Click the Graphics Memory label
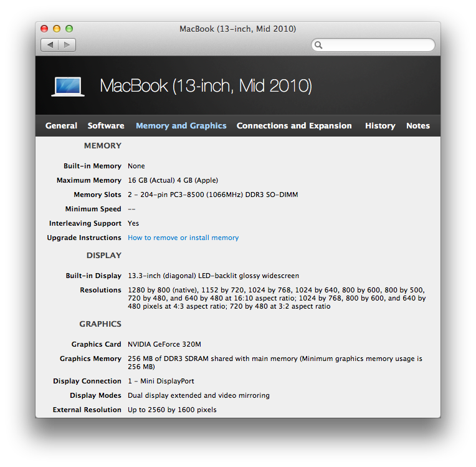476x467 pixels. 90,359
